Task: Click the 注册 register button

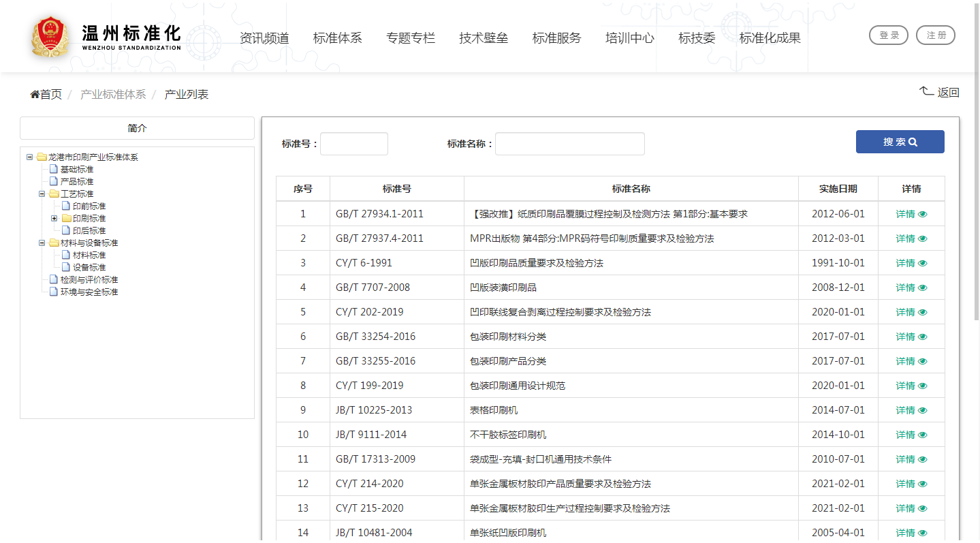Action: click(936, 35)
